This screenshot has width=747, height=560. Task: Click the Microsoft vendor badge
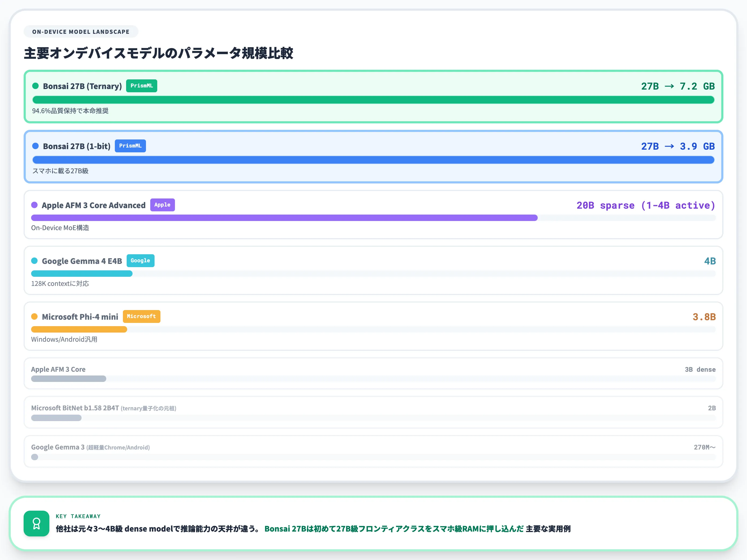point(141,316)
